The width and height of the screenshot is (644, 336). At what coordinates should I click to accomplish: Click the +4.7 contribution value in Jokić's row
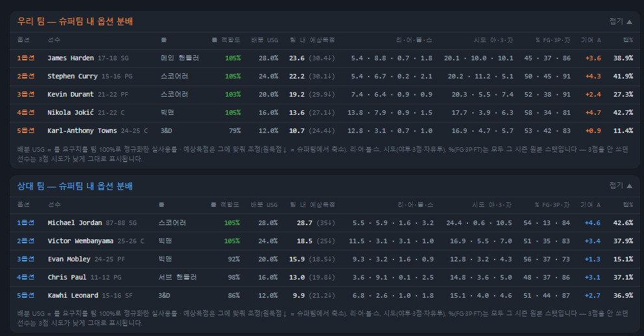point(593,112)
